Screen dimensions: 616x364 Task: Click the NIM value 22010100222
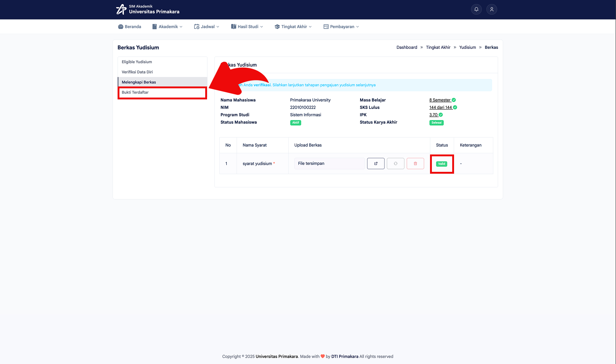pyautogui.click(x=303, y=108)
